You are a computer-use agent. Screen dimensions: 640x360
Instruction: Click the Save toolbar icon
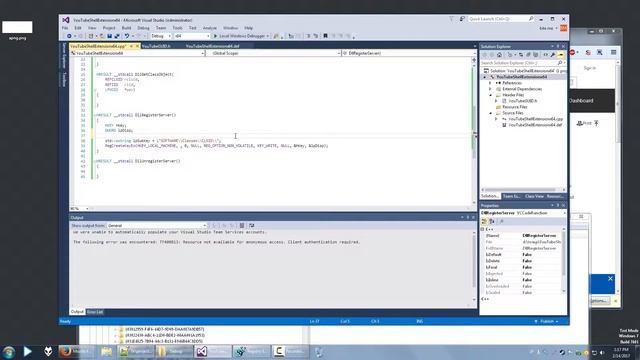point(109,36)
